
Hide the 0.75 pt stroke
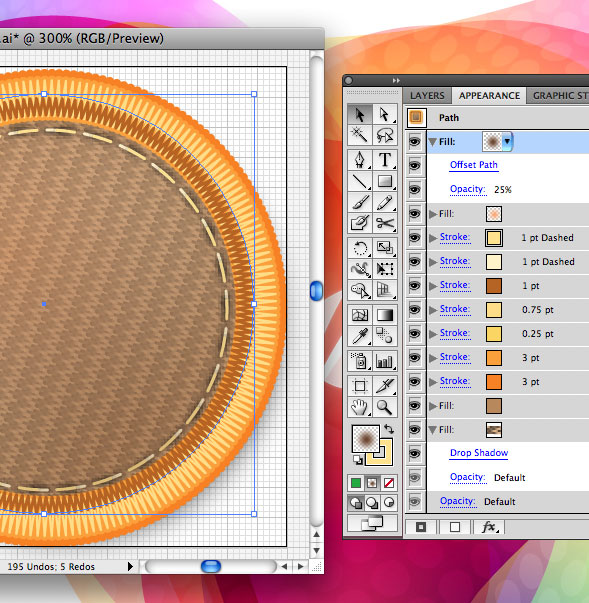pyautogui.click(x=414, y=310)
